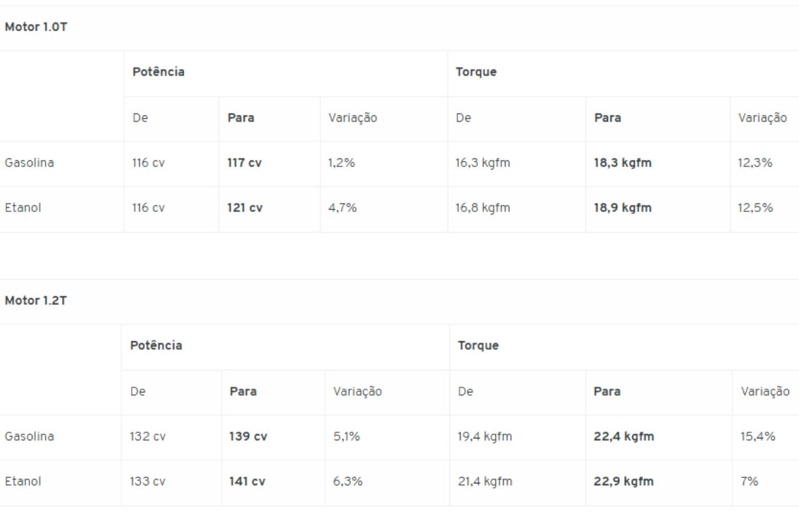Select the 7% variation cell
Image resolution: width=799 pixels, height=532 pixels.
pyautogui.click(x=749, y=481)
